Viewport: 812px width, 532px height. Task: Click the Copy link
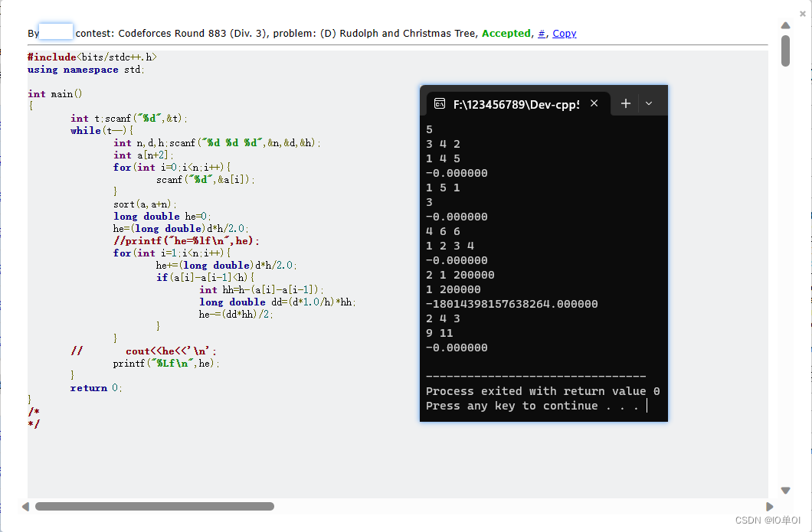[x=565, y=33]
